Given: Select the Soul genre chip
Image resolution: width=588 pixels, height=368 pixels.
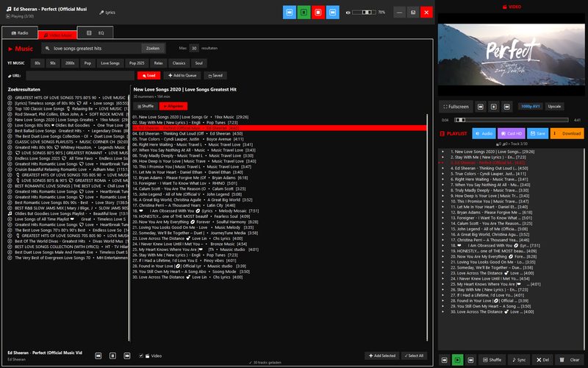Looking at the screenshot, I should (198, 63).
